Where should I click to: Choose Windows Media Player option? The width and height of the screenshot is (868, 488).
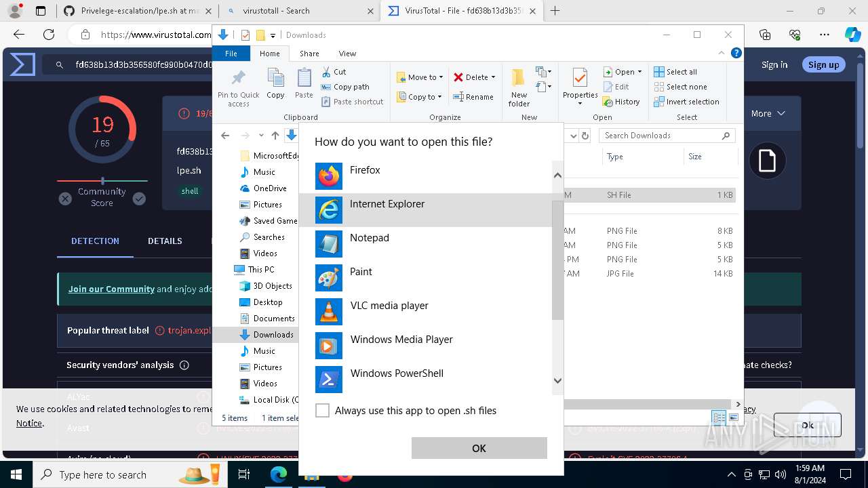[x=426, y=346]
